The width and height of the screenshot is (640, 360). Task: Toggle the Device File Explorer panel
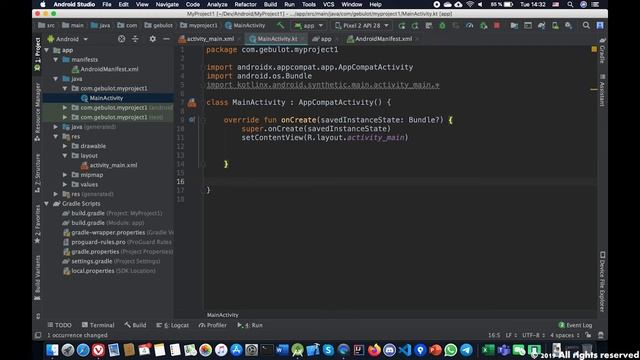pos(602,282)
